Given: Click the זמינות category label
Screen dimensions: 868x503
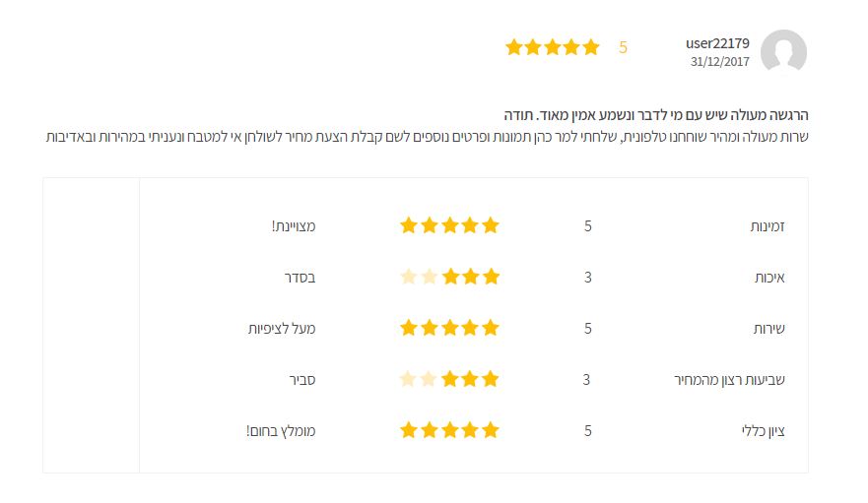Looking at the screenshot, I should [768, 225].
